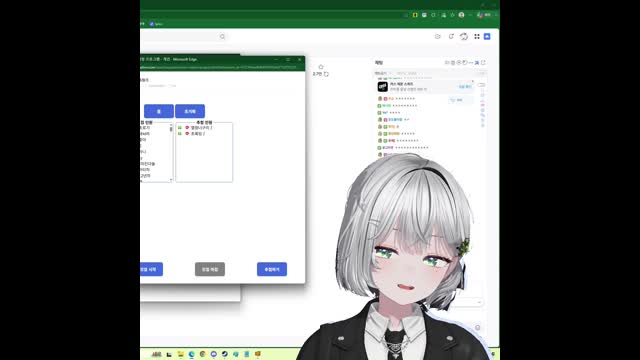Click the red remove icon on the first winner row

click(x=187, y=128)
